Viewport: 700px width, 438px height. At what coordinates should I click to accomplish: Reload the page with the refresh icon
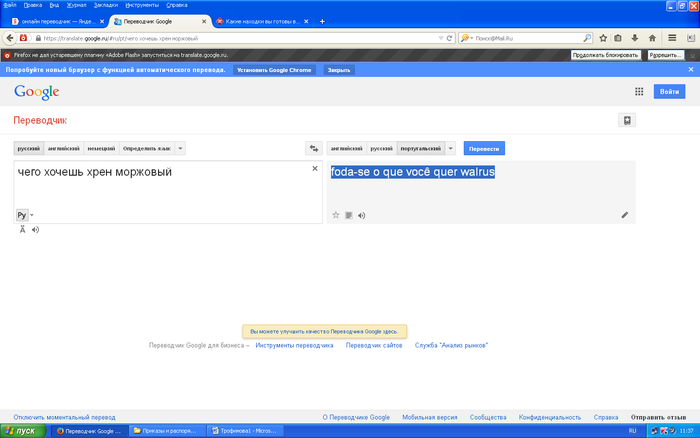[x=450, y=38]
